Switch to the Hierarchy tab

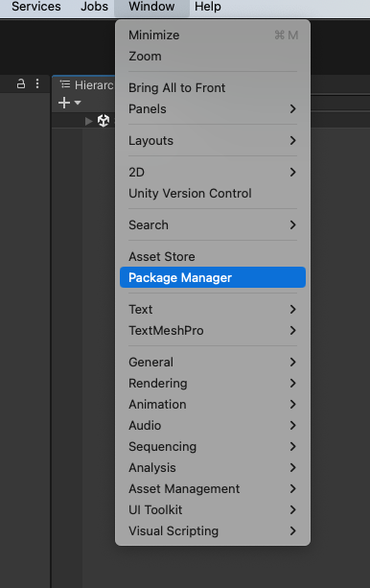[86, 84]
